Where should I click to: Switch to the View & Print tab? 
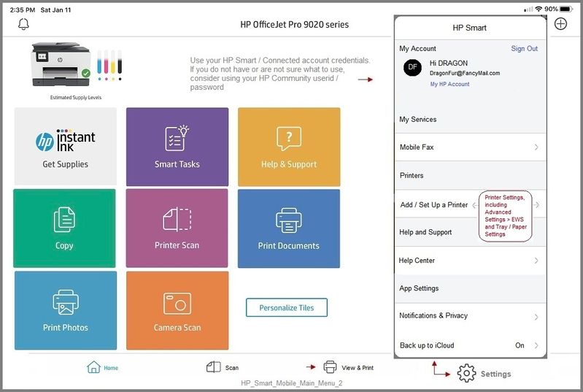[x=348, y=367]
